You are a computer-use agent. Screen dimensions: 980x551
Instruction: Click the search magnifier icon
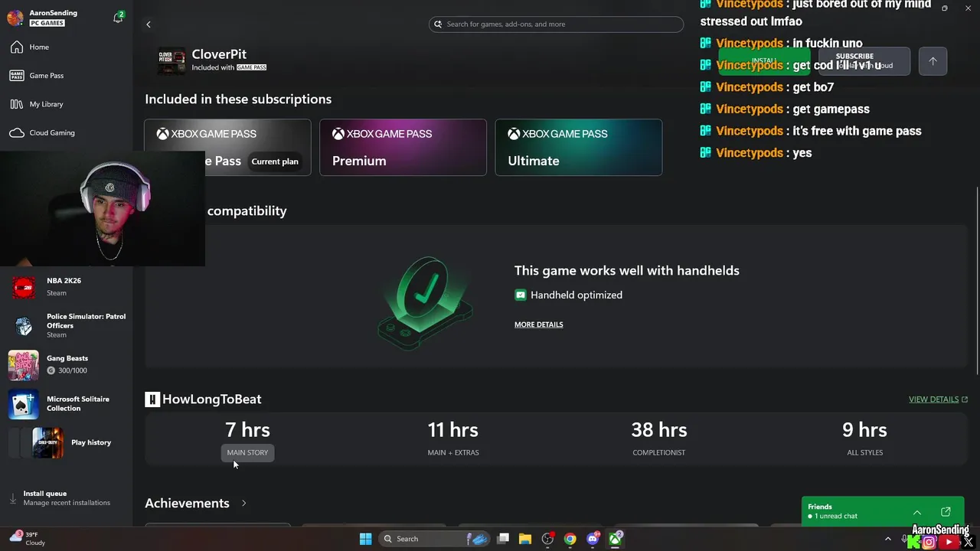point(438,24)
